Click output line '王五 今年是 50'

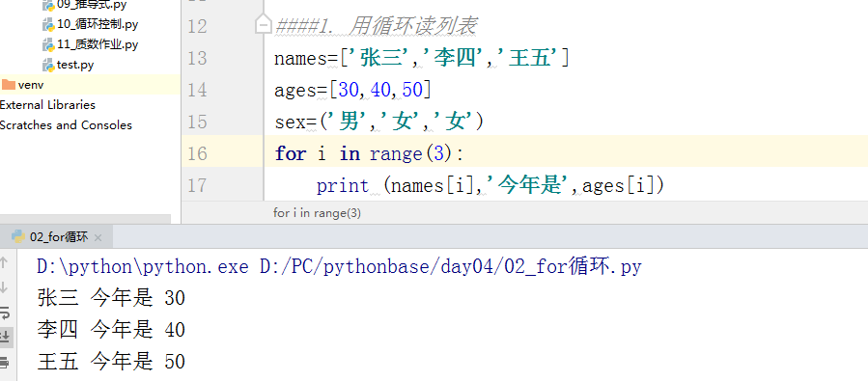tap(111, 362)
